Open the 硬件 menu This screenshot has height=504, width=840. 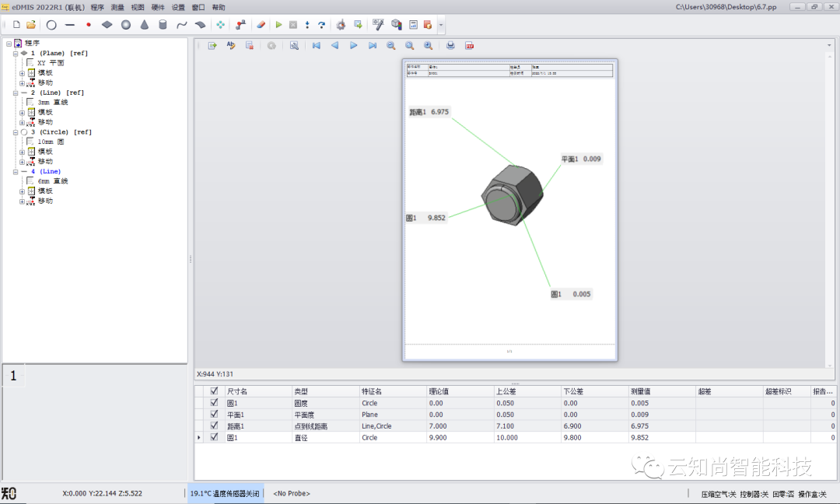[158, 7]
